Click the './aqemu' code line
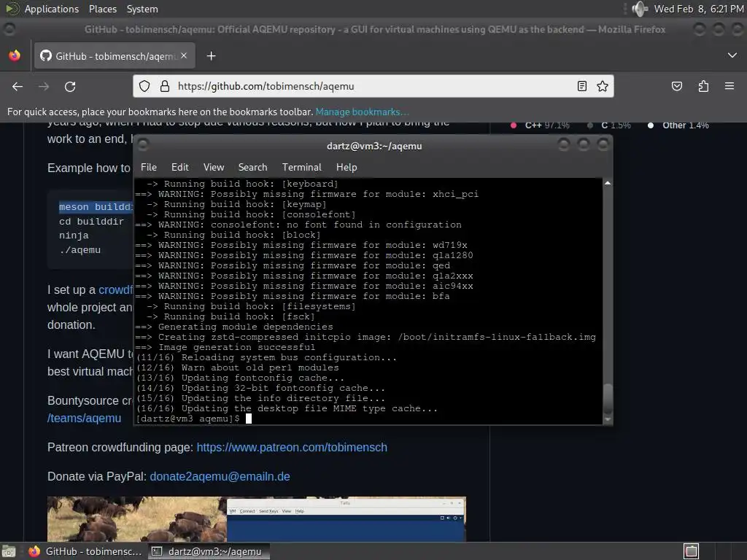 coord(80,249)
